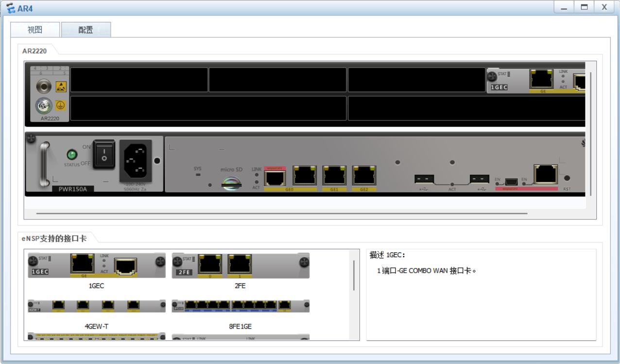
Task: Click the grounding terminal screw
Action: pos(44,105)
